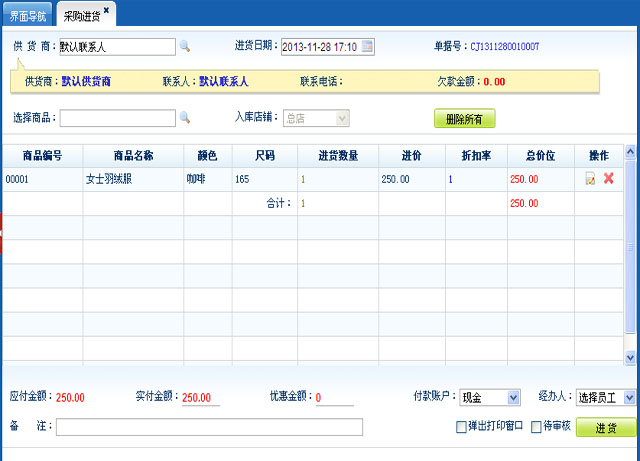Click the supplier search magnifier icon
640x461 pixels.
(x=184, y=46)
